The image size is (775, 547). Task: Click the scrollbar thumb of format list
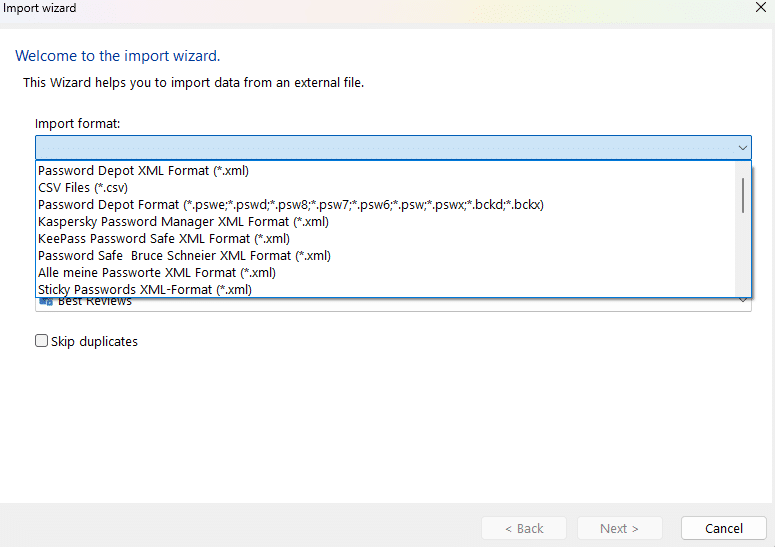pyautogui.click(x=743, y=196)
